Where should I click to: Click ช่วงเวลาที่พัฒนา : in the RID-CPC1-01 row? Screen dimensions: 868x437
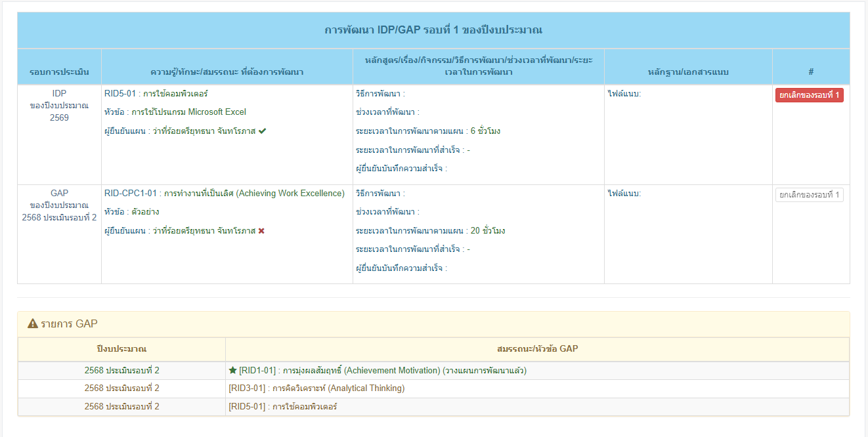point(387,212)
